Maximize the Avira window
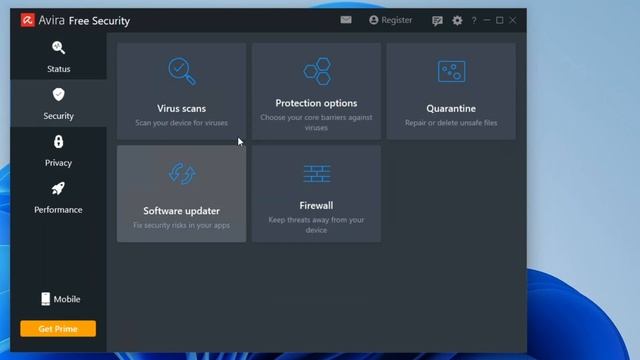This screenshot has width=640, height=360. pyautogui.click(x=500, y=20)
